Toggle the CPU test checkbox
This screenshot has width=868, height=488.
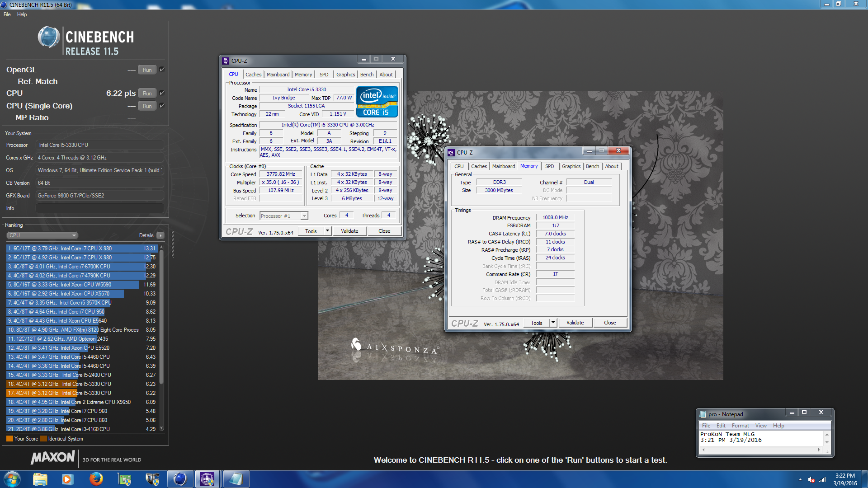coord(162,93)
